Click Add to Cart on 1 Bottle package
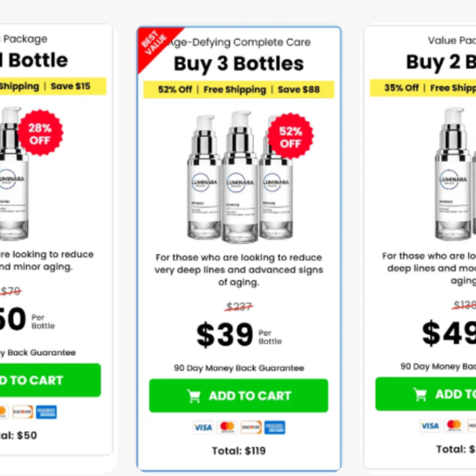This screenshot has width=476, height=476. pyautogui.click(x=48, y=380)
